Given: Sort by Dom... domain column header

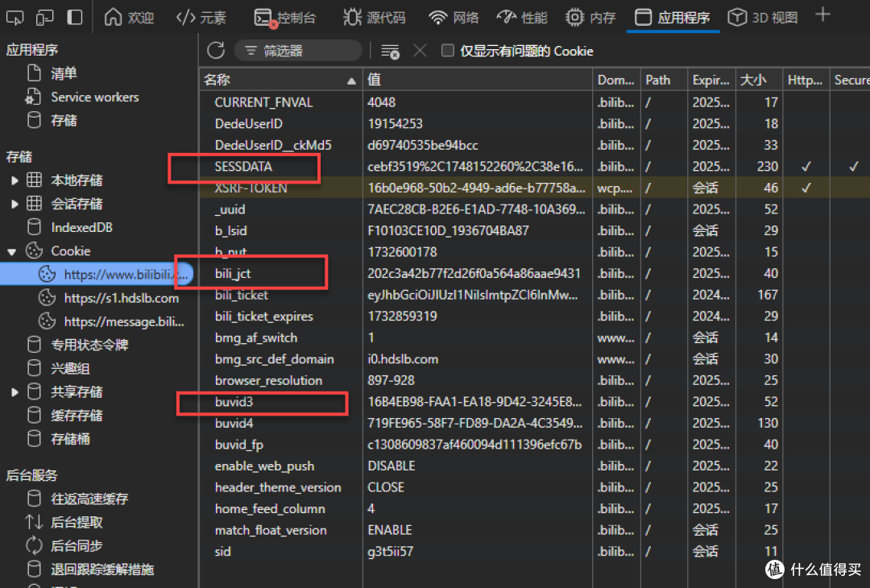Looking at the screenshot, I should 616,80.
